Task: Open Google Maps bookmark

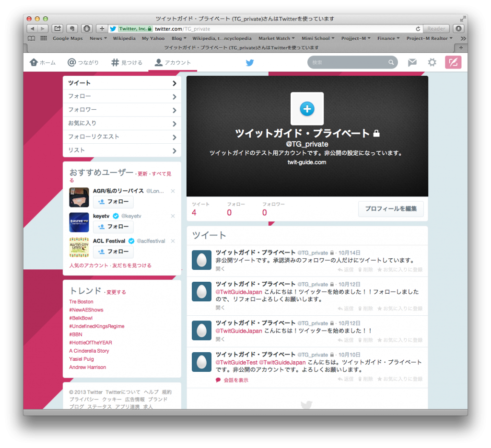Action: tap(68, 38)
